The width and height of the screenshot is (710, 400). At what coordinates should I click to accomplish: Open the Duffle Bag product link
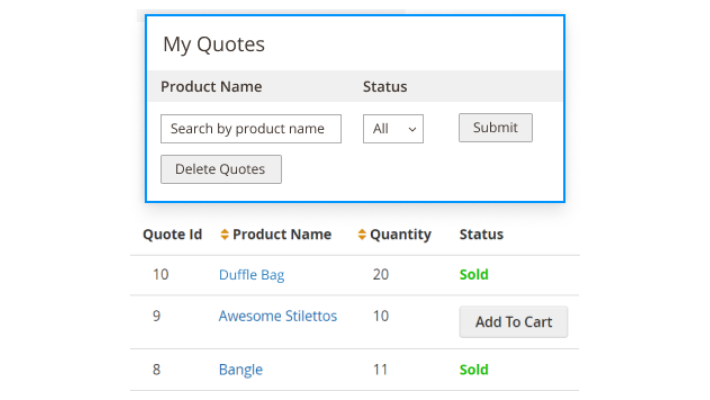tap(252, 275)
